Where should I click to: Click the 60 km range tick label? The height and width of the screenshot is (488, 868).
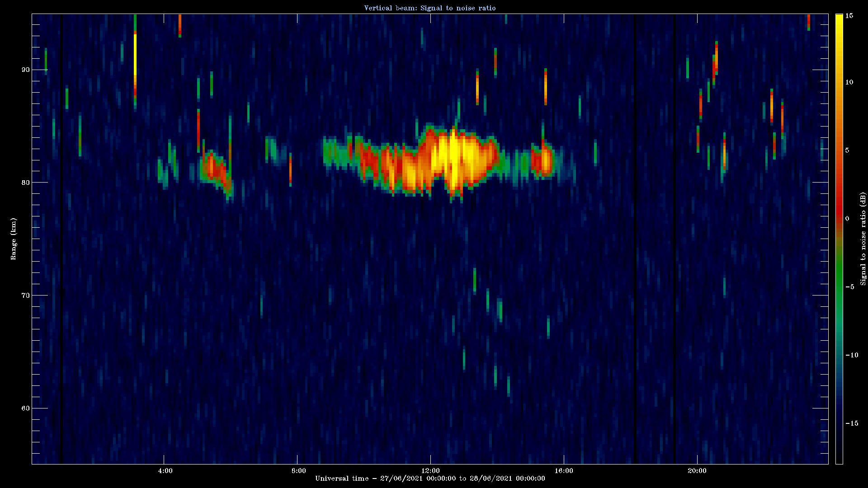coord(25,408)
